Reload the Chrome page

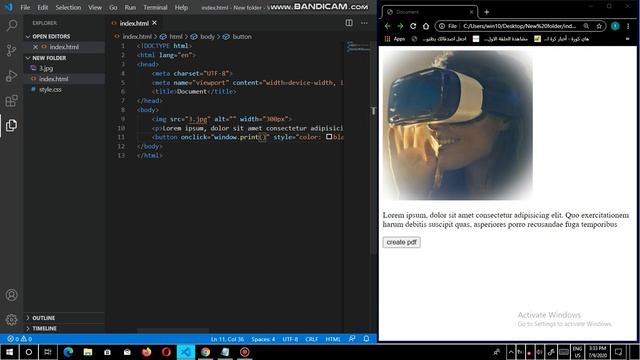point(413,26)
